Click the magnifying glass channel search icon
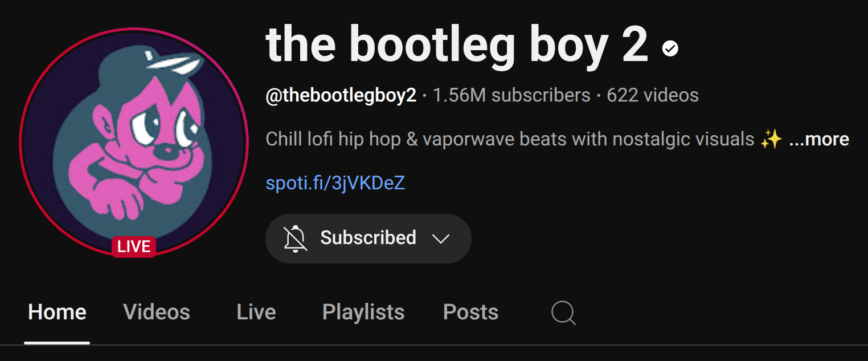Screen dimensions: 868x361 point(563,313)
